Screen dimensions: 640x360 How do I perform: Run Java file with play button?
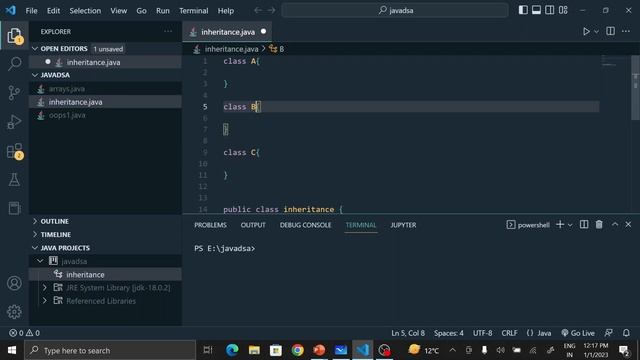[x=586, y=31]
